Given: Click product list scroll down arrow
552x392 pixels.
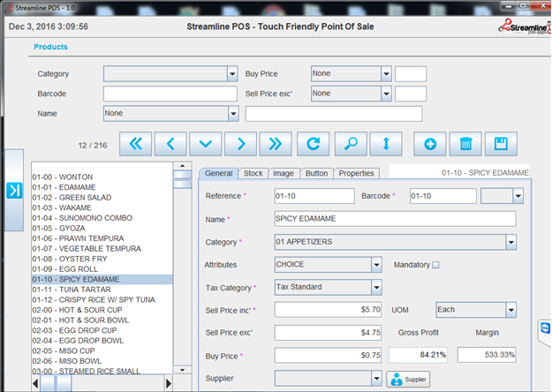Looking at the screenshot, I should (182, 370).
